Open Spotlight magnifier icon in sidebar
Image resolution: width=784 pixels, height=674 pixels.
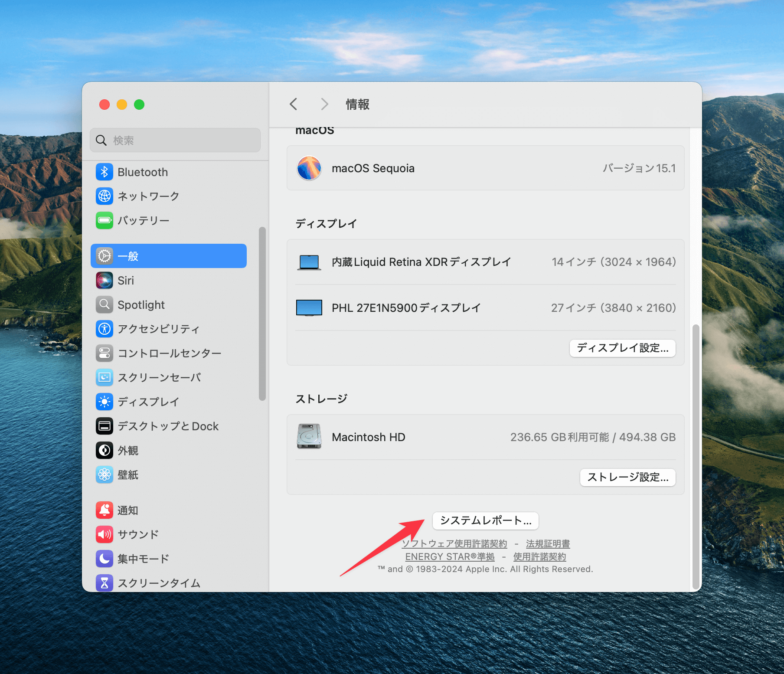click(x=104, y=304)
